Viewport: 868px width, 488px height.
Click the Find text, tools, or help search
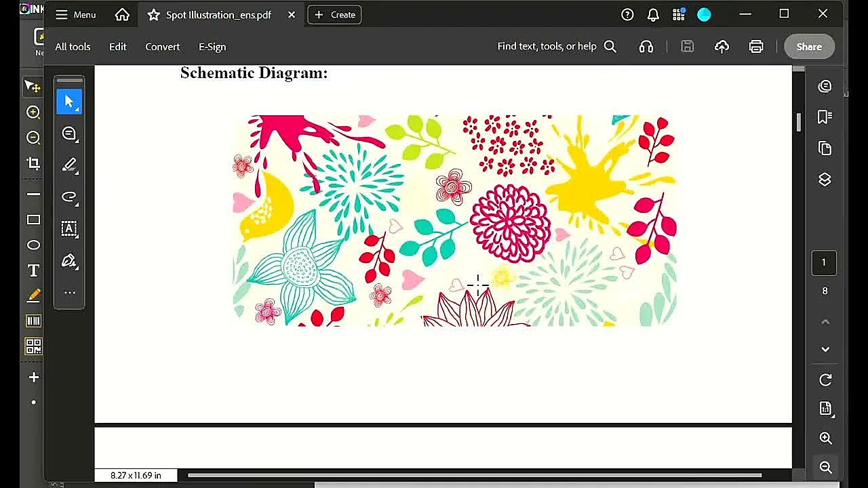click(557, 46)
